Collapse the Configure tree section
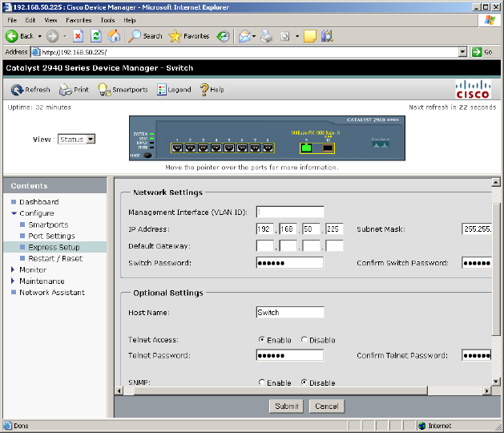The height and width of the screenshot is (433, 504). point(14,213)
